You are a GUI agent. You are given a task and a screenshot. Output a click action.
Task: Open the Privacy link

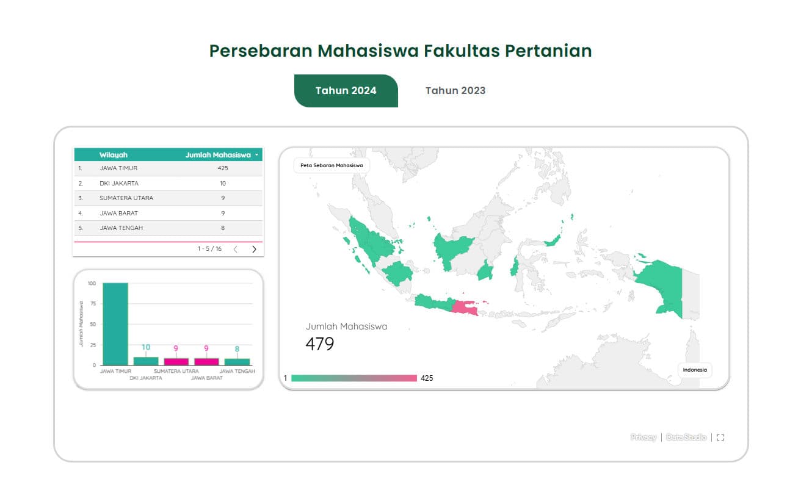643,437
